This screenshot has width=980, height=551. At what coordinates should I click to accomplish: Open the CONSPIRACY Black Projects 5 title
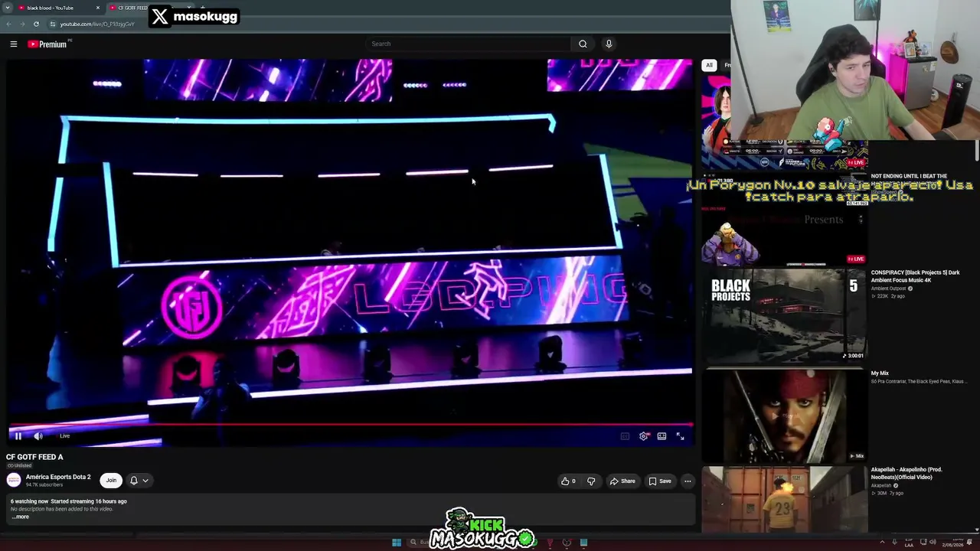tap(915, 275)
